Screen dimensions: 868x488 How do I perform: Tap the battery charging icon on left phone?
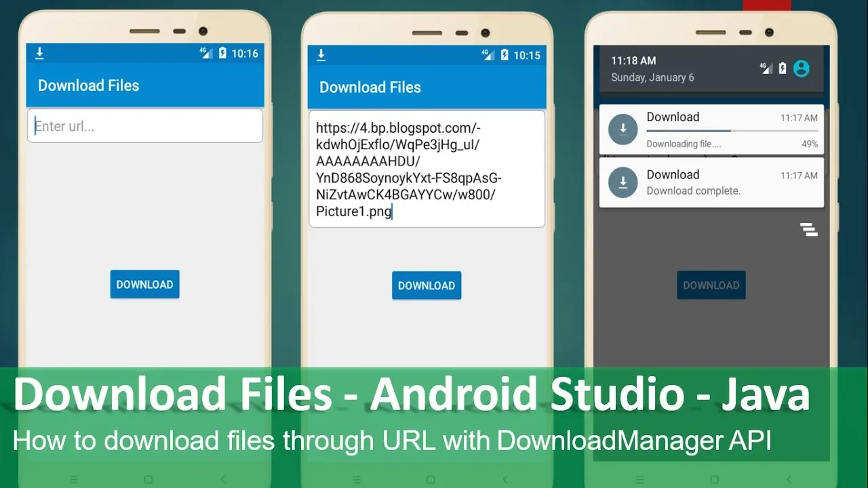[222, 53]
